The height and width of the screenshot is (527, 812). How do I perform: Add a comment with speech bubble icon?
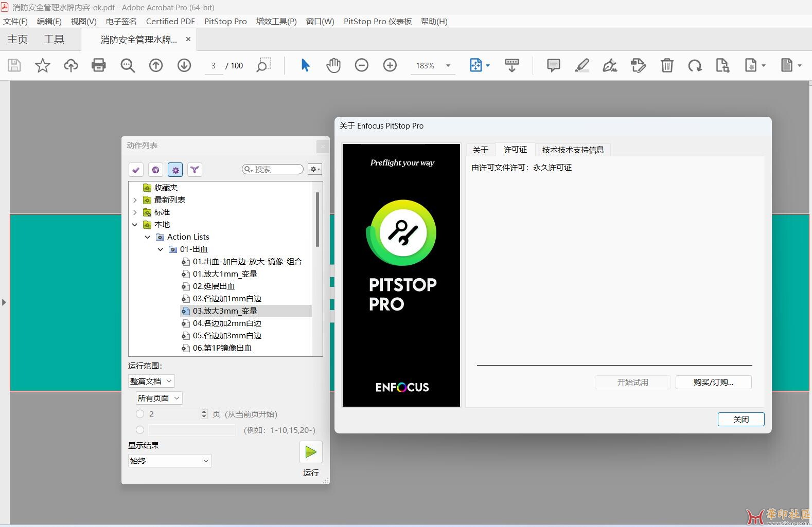pyautogui.click(x=554, y=65)
